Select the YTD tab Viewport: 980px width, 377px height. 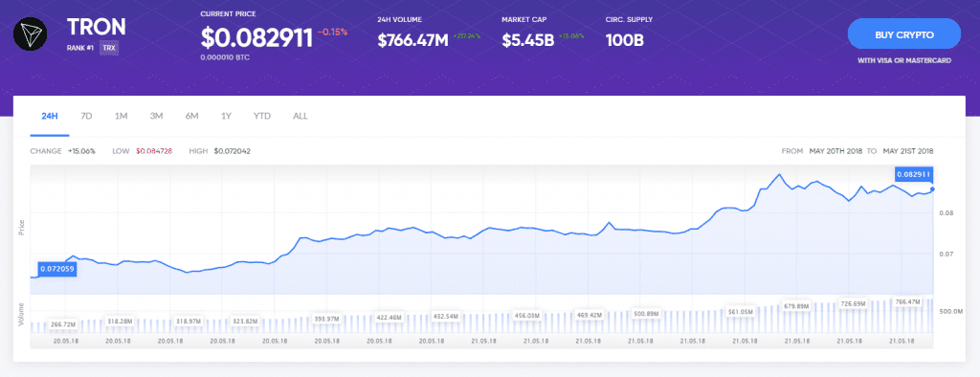[262, 117]
